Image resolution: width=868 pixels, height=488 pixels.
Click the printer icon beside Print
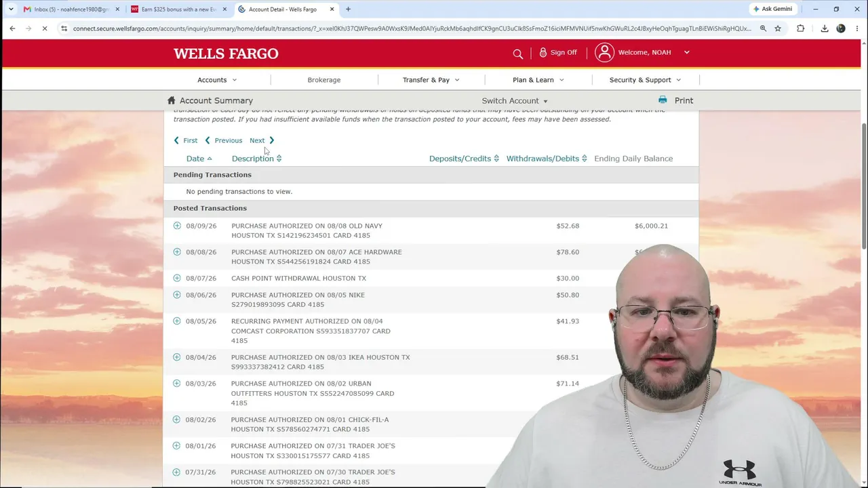coord(663,100)
